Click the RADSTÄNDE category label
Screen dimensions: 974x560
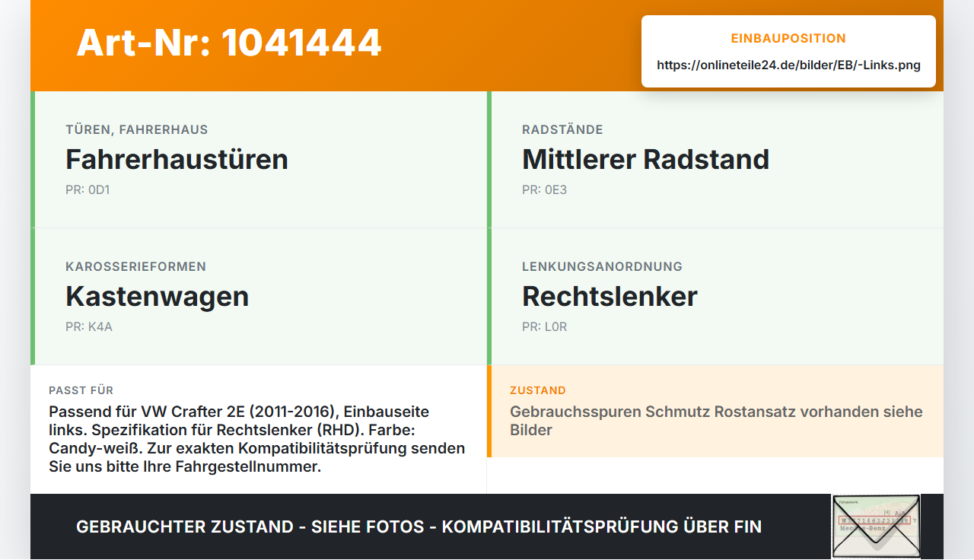562,129
